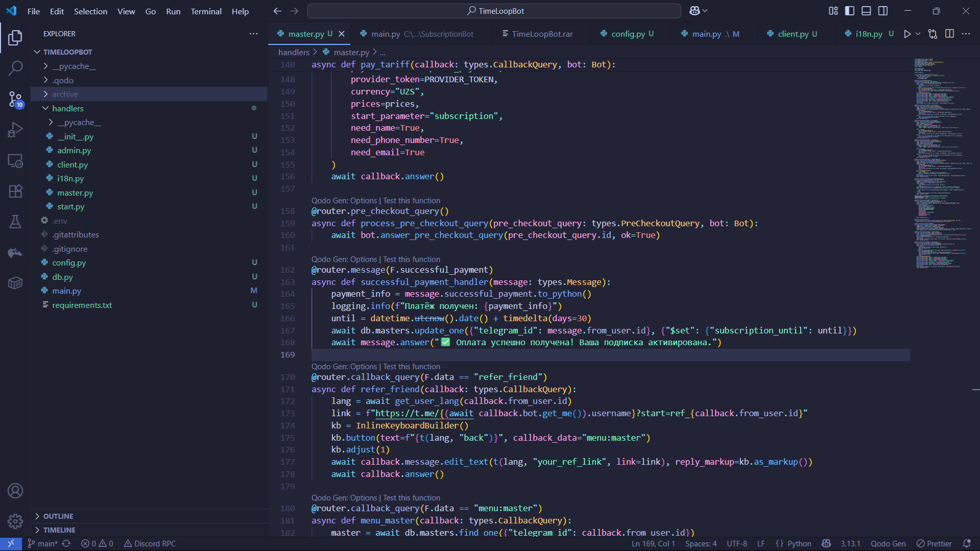980x551 pixels.
Task: Click Test this function above refer_friend
Action: point(411,367)
